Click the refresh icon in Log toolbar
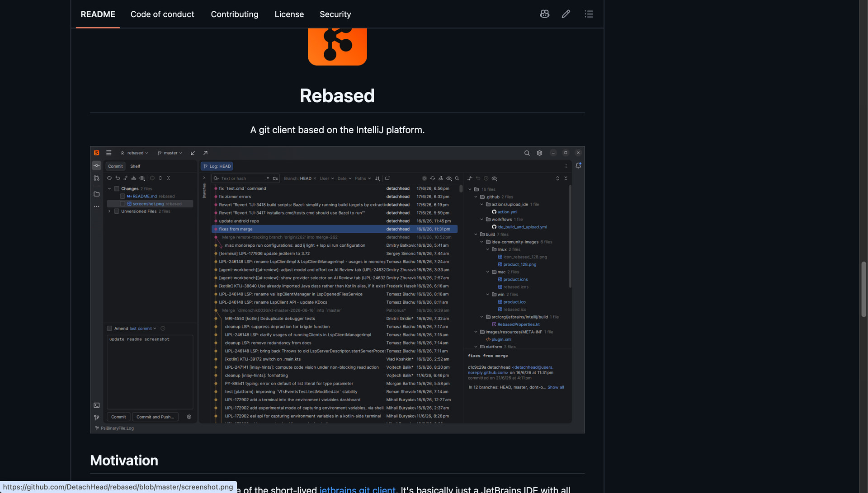 tap(433, 178)
